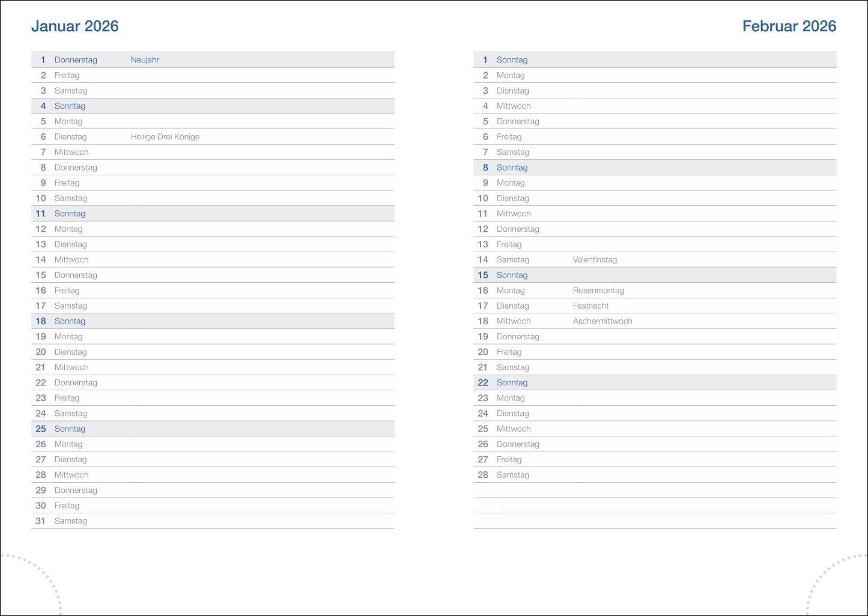Select February 3 Dienstag row
868x616 pixels.
(x=655, y=91)
